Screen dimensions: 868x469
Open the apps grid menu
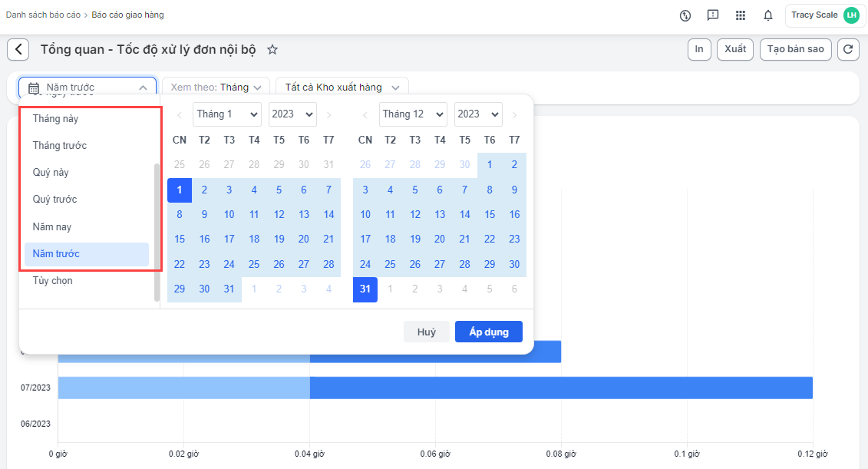(x=741, y=15)
